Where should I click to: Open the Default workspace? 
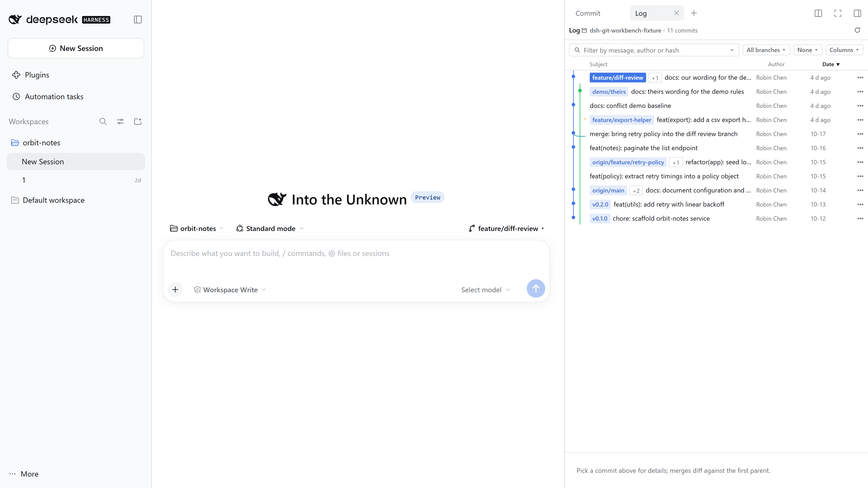[76, 200]
